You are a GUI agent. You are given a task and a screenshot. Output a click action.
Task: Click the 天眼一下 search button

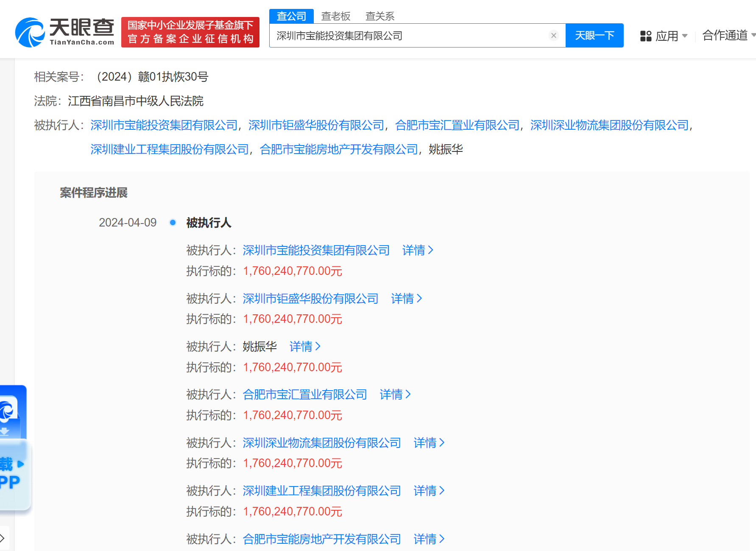(594, 35)
